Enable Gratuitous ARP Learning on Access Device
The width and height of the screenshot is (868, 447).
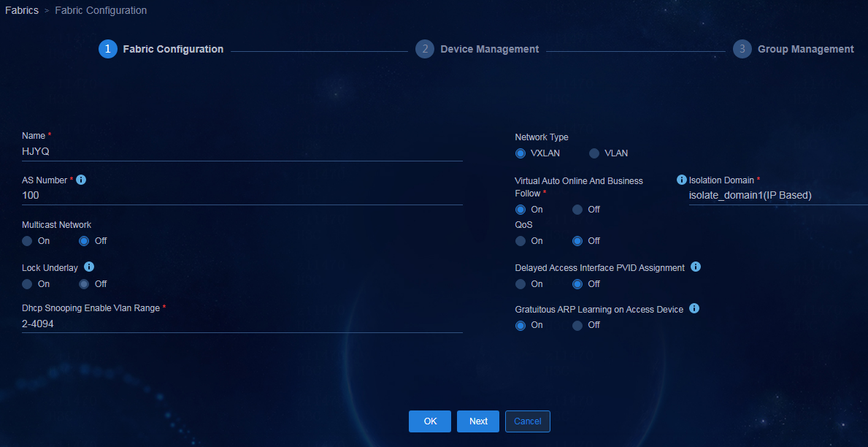(521, 325)
